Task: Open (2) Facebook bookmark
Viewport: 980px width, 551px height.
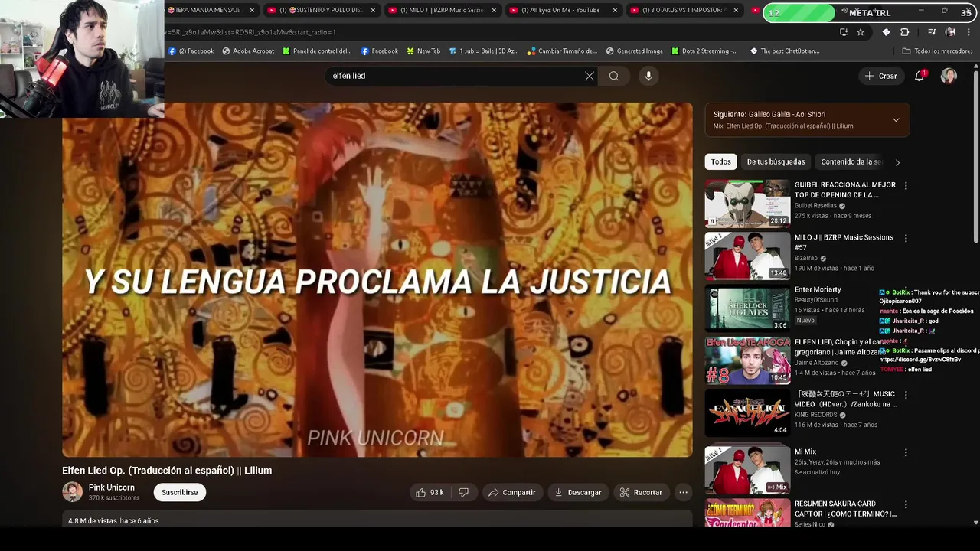Action: point(191,51)
